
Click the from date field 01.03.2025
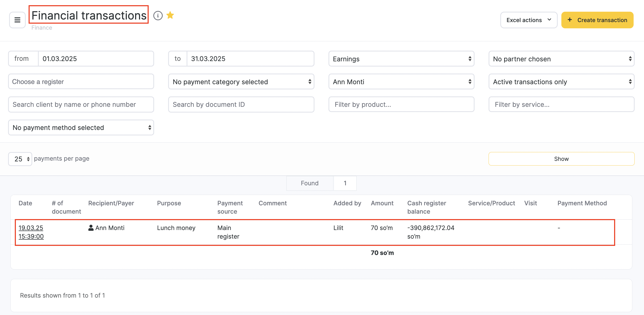(x=96, y=59)
